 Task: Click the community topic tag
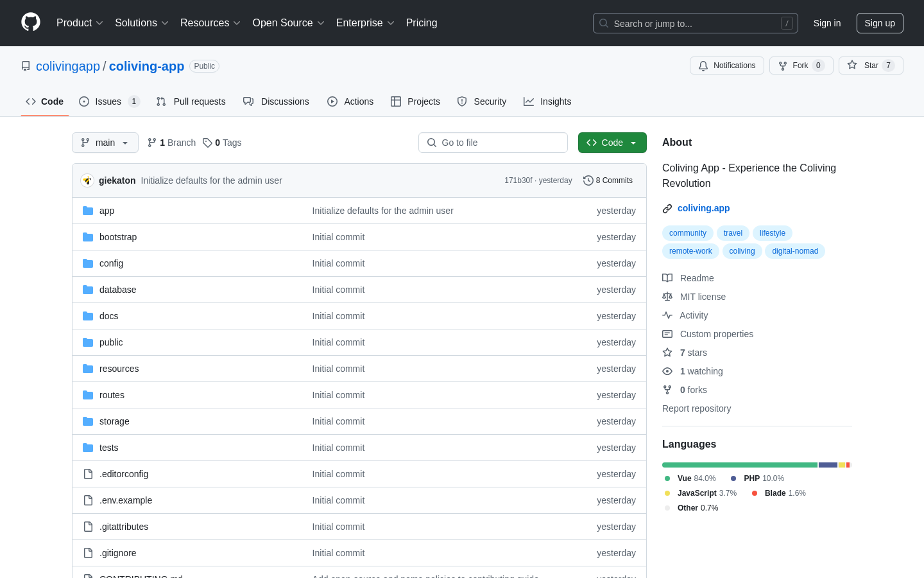coord(688,233)
